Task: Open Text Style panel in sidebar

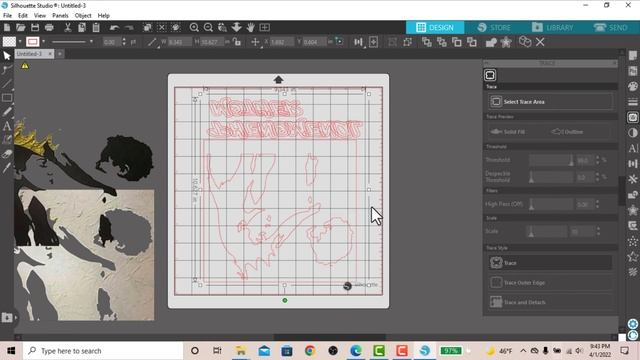Action: pyautogui.click(x=633, y=148)
